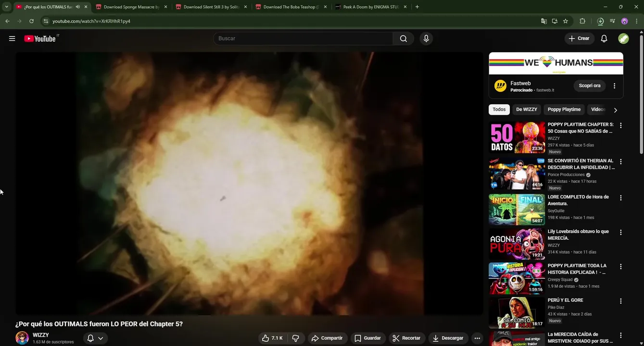Open browser extensions puzzle icon
Image resolution: width=644 pixels, height=346 pixels.
pos(582,21)
